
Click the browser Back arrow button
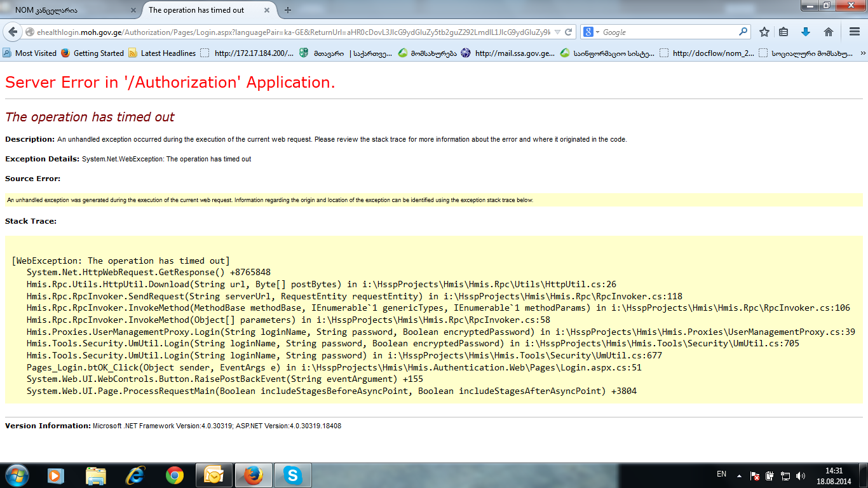coord(13,32)
